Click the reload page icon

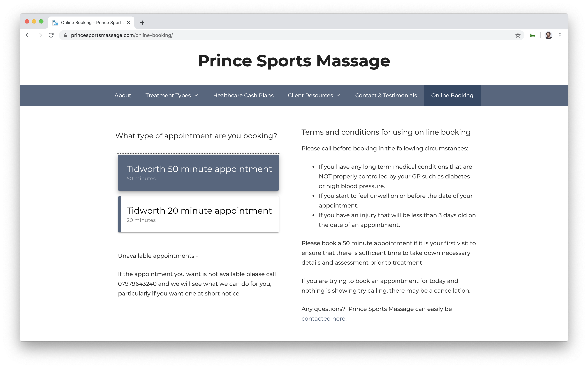pos(51,35)
